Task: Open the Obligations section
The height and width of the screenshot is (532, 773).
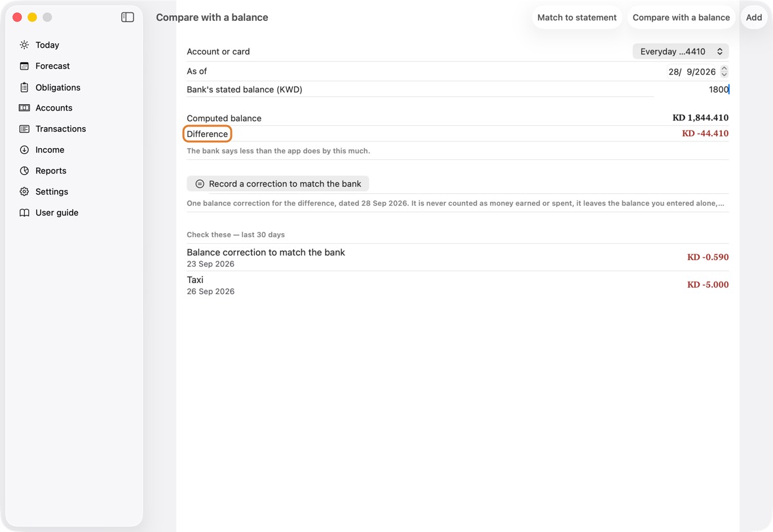Action: (58, 87)
